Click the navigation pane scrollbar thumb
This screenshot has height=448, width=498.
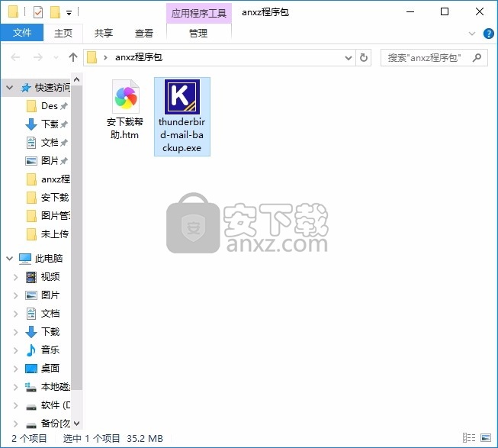(76, 237)
